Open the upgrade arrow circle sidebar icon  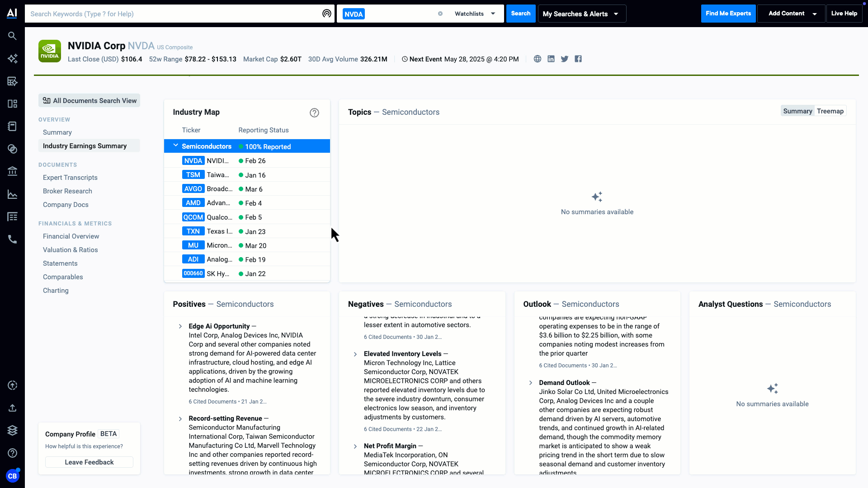click(x=12, y=385)
